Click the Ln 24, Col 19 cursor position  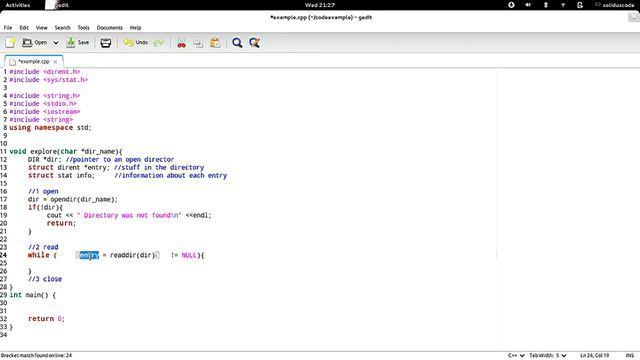pyautogui.click(x=594, y=356)
